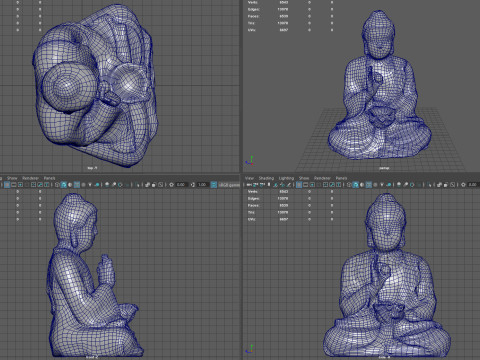Image resolution: width=480 pixels, height=360 pixels.
Task: Click Textured icon in front view toolbar
Action: (375, 184)
